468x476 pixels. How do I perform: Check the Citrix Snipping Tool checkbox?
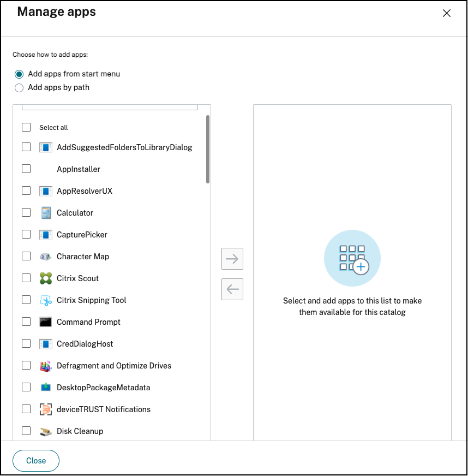[26, 300]
